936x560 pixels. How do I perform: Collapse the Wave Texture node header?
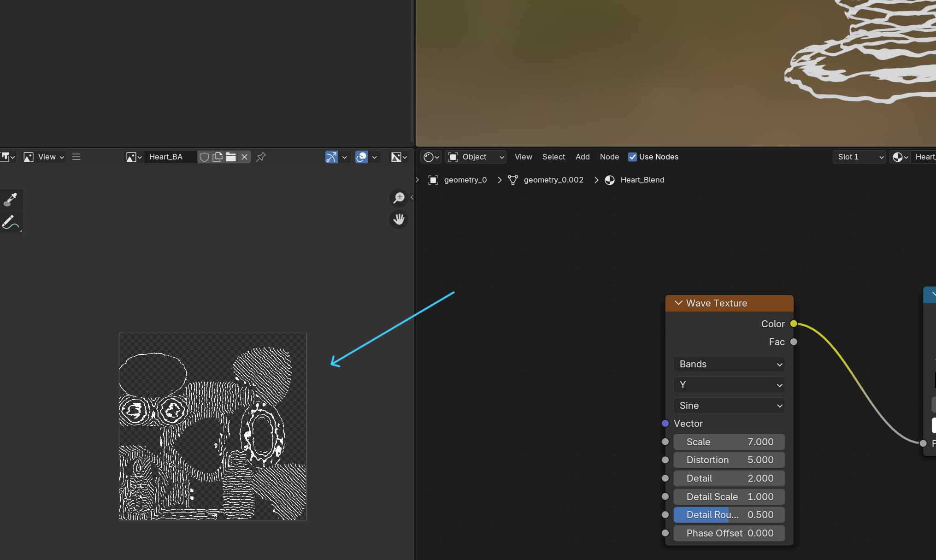[x=678, y=303]
